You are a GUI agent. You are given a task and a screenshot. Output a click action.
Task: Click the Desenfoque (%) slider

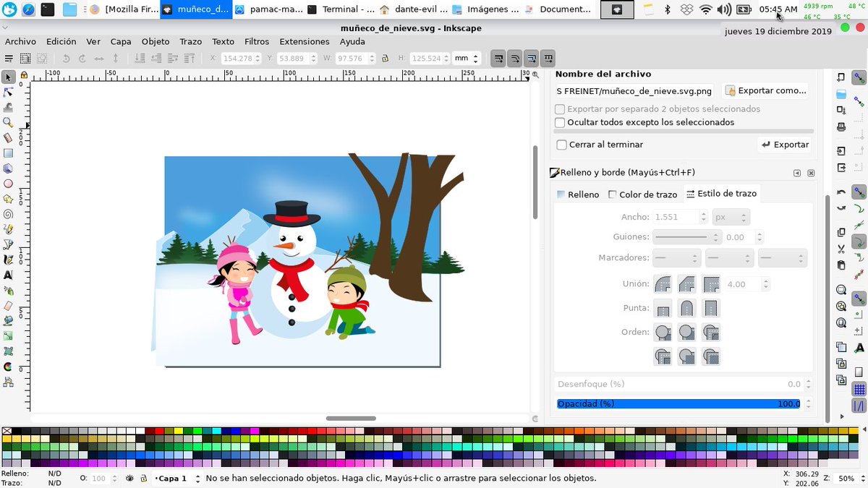pos(678,384)
